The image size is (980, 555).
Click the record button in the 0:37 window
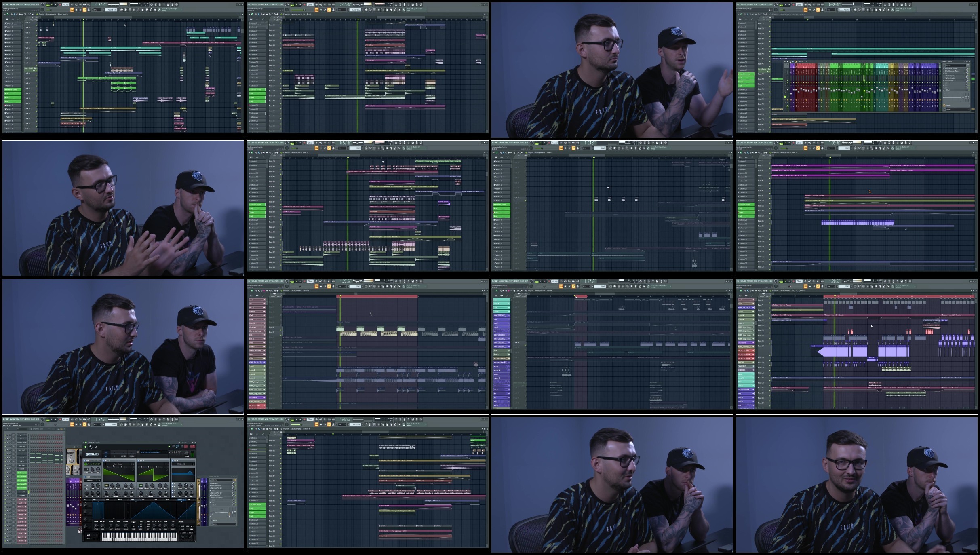pos(60,4)
